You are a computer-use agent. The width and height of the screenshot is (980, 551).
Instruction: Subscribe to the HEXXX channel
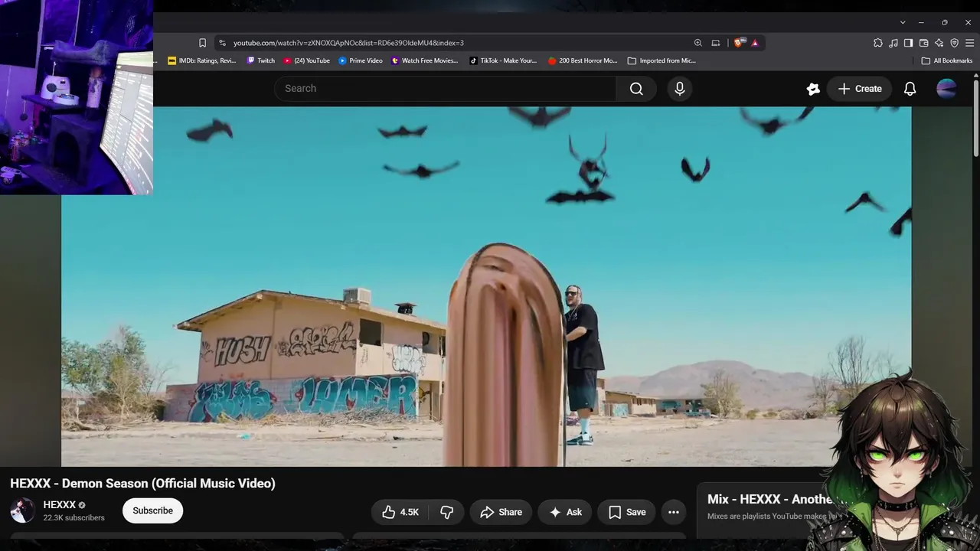[152, 510]
